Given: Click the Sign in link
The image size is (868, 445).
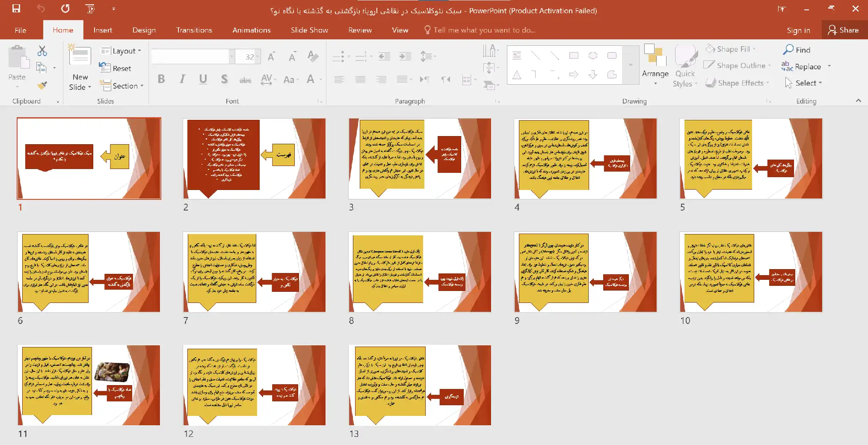Looking at the screenshot, I should tap(798, 30).
